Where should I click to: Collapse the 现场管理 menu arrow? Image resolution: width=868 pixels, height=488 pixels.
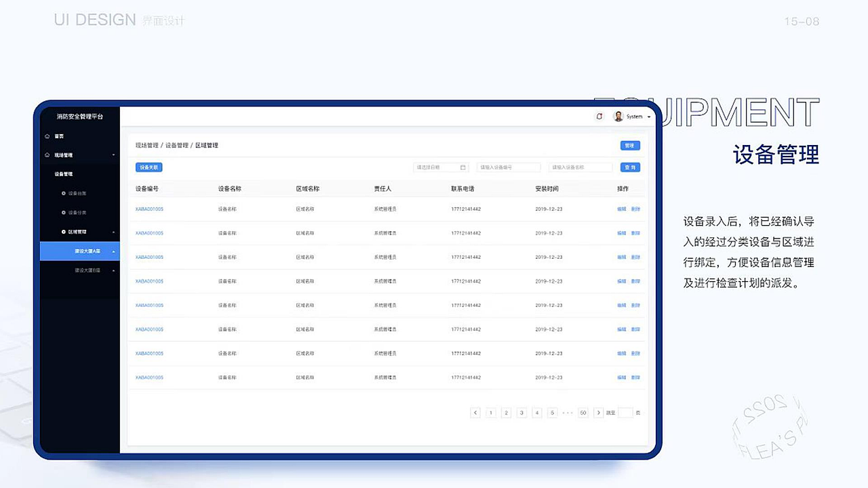coord(113,155)
